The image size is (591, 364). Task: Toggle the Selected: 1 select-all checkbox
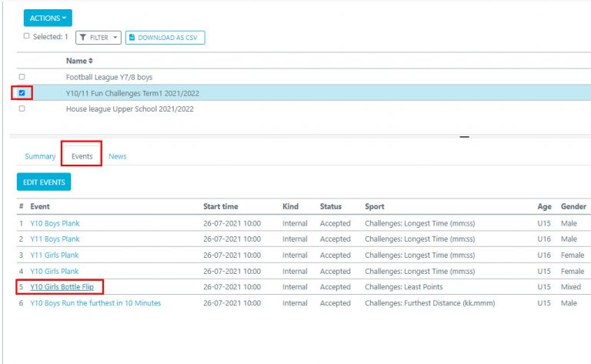26,36
